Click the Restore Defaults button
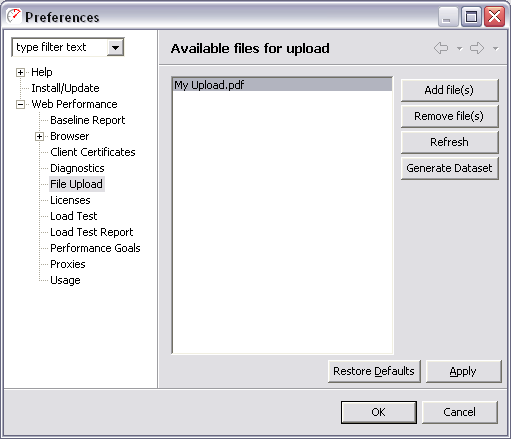This screenshot has height=439, width=511. tap(374, 371)
